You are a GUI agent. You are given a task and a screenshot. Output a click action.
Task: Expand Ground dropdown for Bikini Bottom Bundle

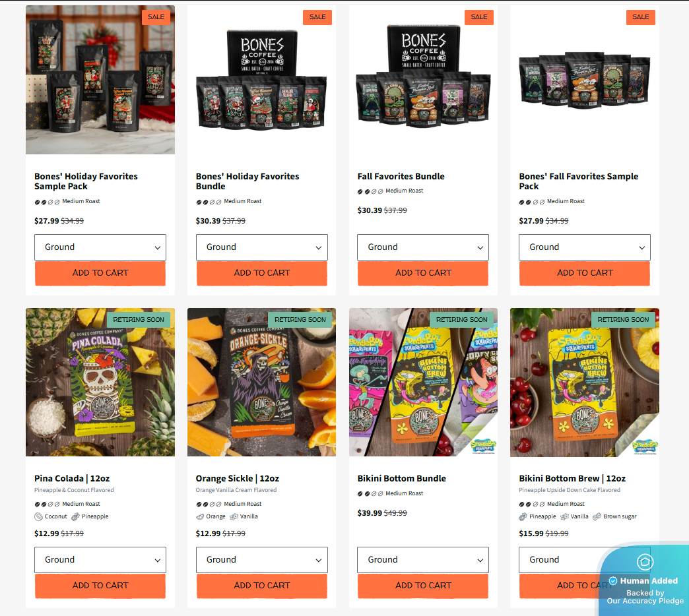(x=423, y=560)
